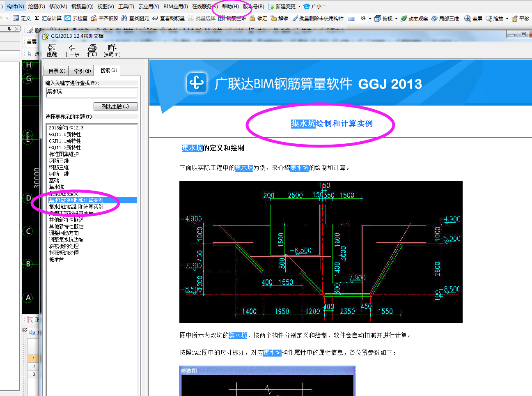
Task: Open the BIM应用(I) menu
Action: click(x=175, y=6)
